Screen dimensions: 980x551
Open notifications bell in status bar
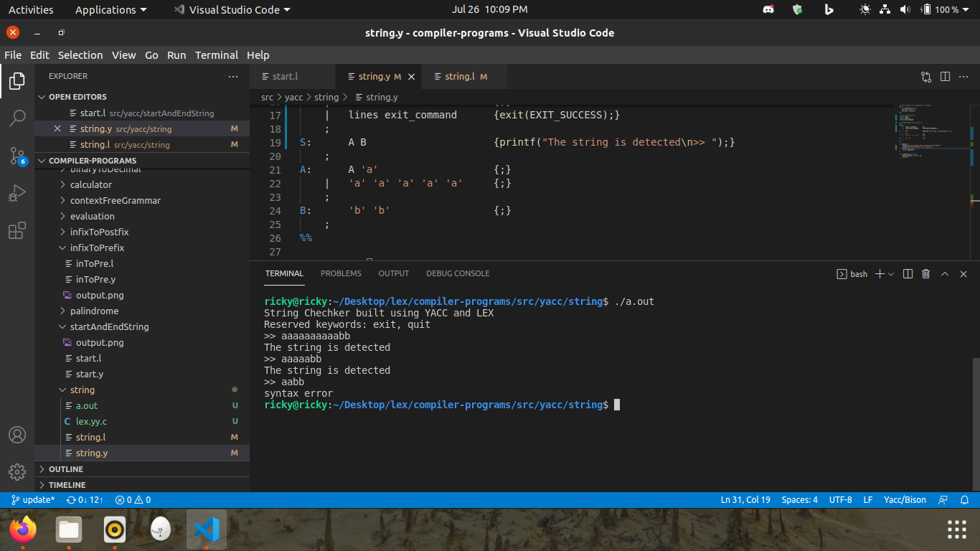965,500
